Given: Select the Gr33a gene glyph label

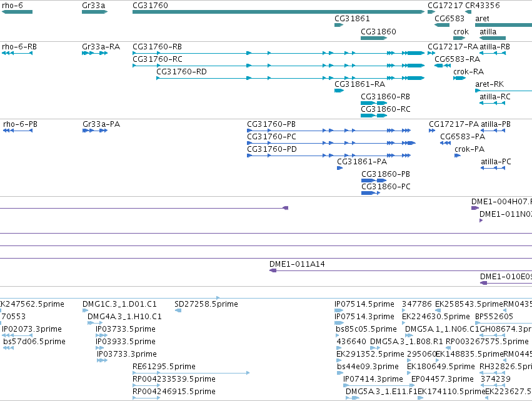Looking at the screenshot, I should pyautogui.click(x=94, y=6).
